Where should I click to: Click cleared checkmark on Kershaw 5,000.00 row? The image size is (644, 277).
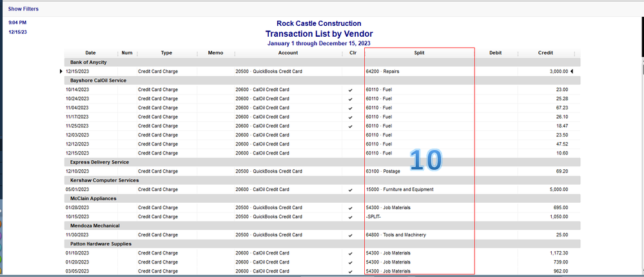click(351, 190)
